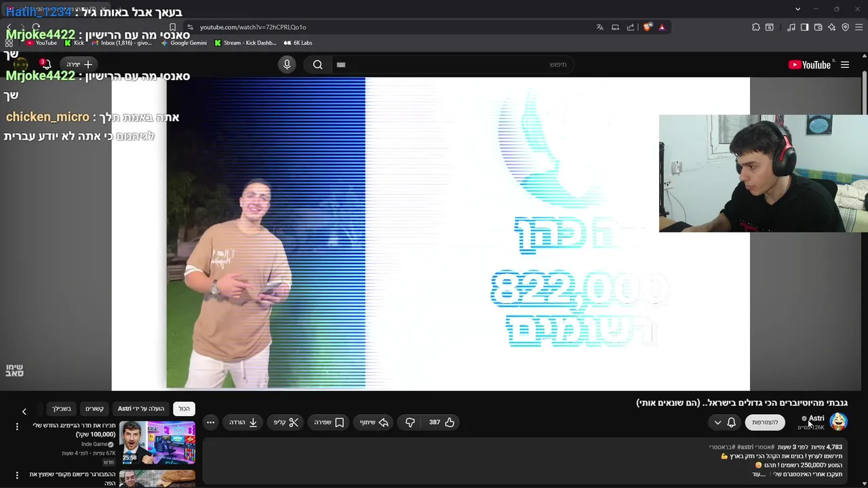Viewport: 868px width, 488px height.
Task: Download video with the הורדה button
Action: (x=243, y=422)
